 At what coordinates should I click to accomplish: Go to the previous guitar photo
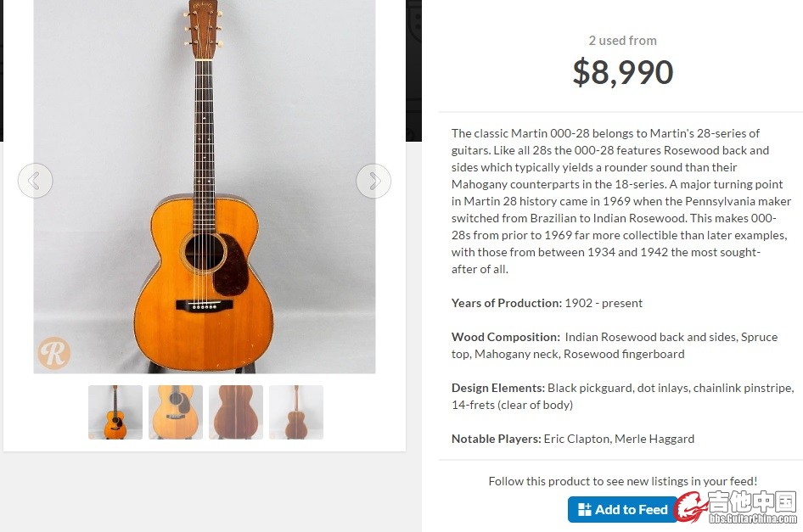(35, 181)
